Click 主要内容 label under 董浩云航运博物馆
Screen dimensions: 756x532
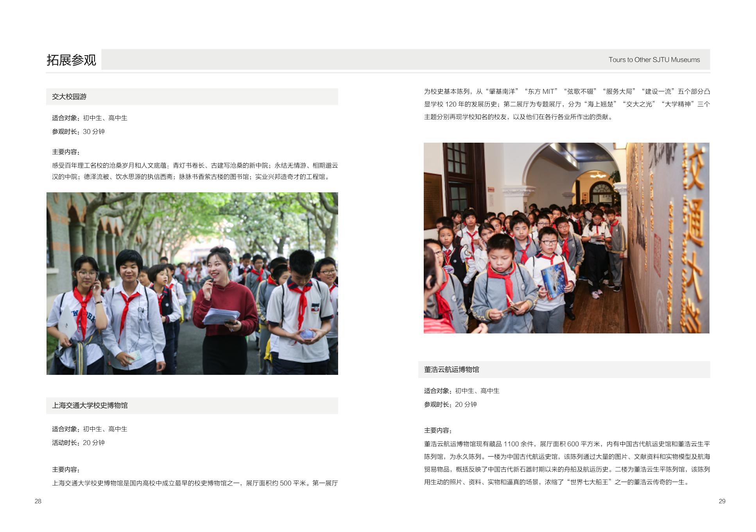438,430
